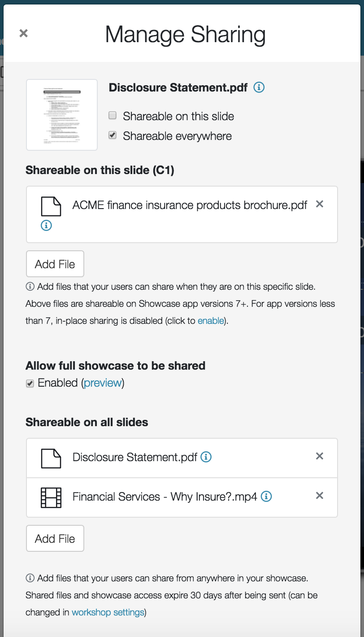This screenshot has height=637, width=364.
Task: Remove Financial Services - Why Insure?.mp4
Action: click(x=320, y=496)
